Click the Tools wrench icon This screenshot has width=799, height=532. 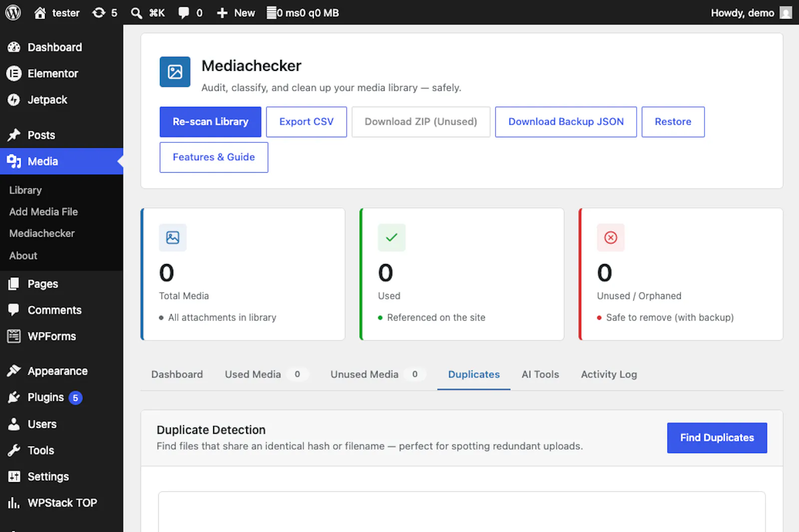pyautogui.click(x=14, y=450)
